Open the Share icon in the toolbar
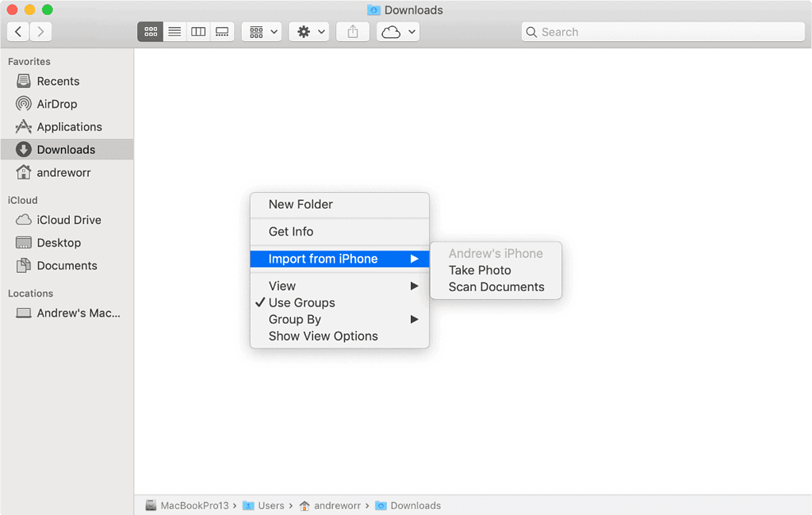Viewport: 812px width, 515px height. pyautogui.click(x=352, y=32)
